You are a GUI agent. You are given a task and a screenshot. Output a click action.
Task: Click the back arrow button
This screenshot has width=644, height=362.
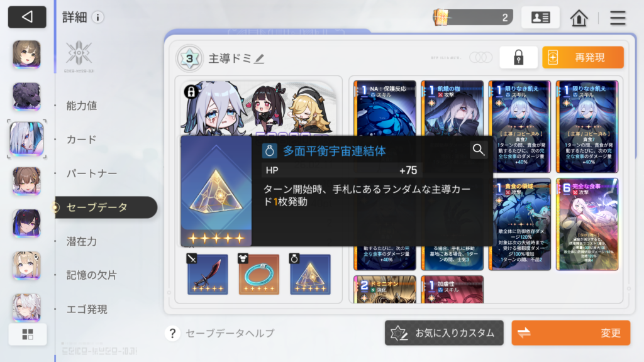[27, 17]
